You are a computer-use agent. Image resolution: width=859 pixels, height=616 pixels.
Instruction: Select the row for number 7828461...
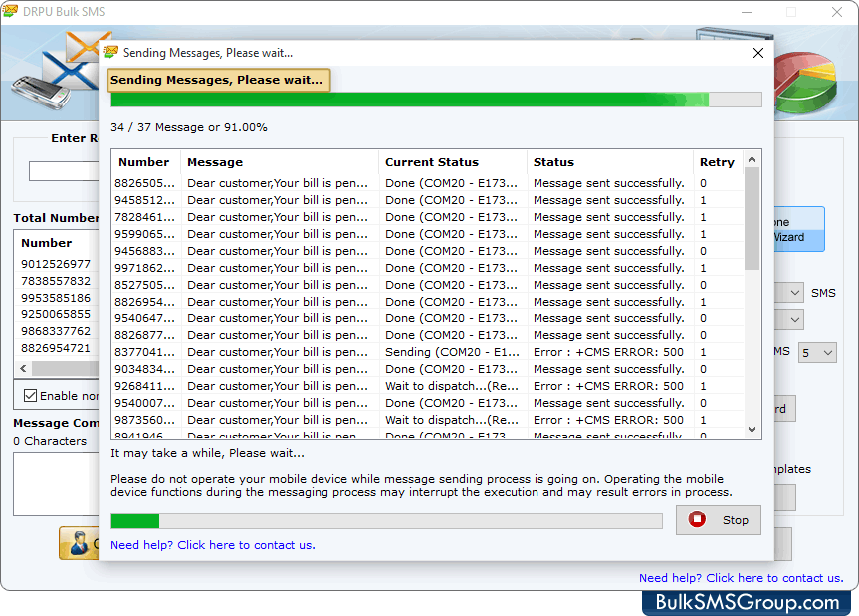(x=427, y=217)
